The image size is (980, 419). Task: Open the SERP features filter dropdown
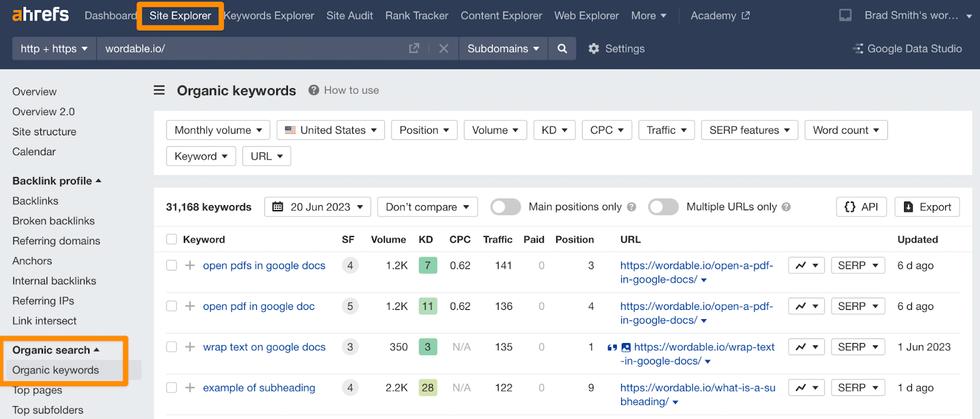(x=749, y=130)
